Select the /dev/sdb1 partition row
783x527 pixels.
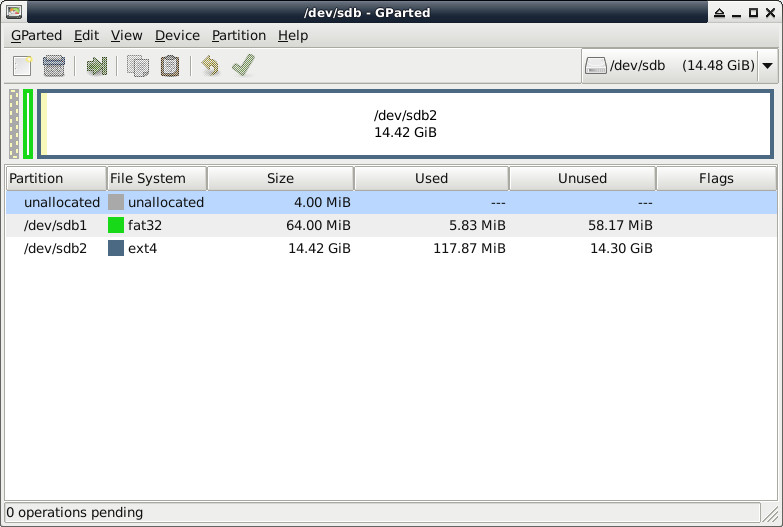tap(391, 225)
